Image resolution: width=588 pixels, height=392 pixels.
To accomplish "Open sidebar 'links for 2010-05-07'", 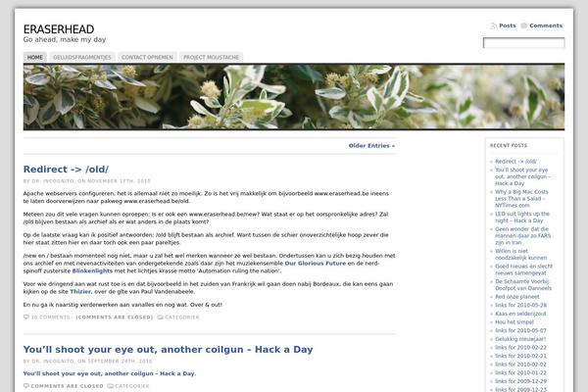I will pos(520,330).
